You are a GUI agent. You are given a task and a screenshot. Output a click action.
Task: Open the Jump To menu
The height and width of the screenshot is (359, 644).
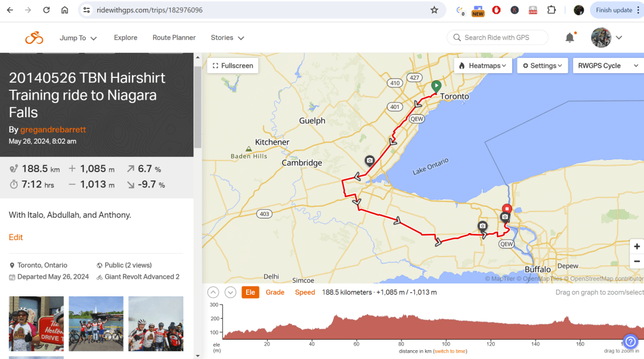[78, 38]
